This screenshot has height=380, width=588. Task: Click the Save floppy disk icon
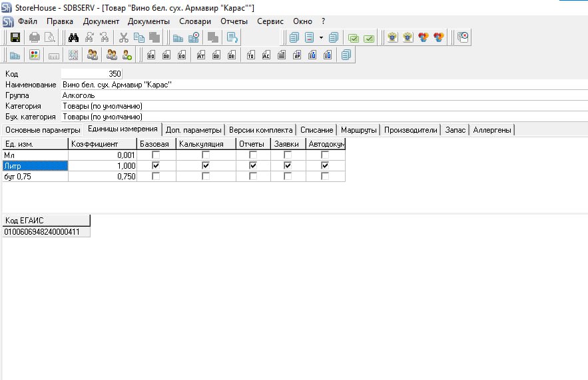coord(15,38)
